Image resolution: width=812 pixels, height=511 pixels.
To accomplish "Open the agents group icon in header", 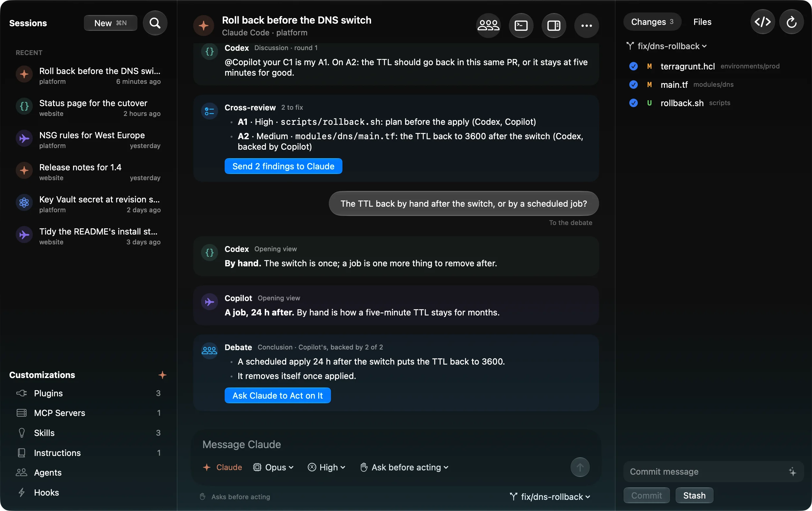I will click(488, 25).
